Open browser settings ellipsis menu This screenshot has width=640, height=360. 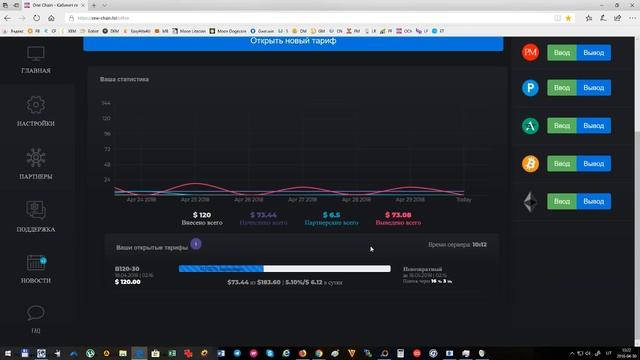tap(632, 18)
